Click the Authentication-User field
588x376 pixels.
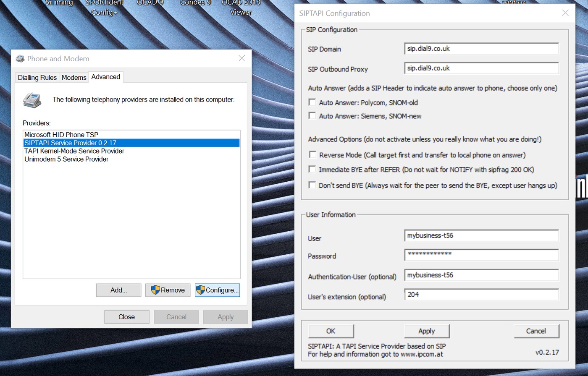point(481,275)
